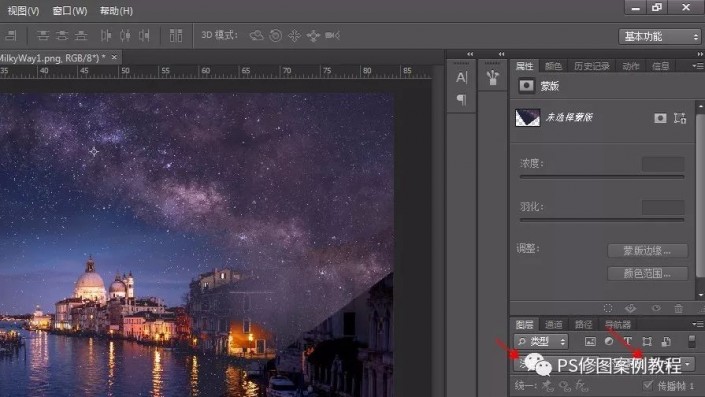Switch to the 颜色 tab
Viewport: 705px width, 397px height.
tap(553, 66)
